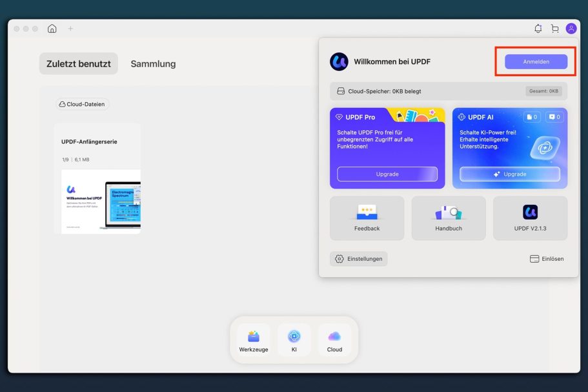Open a new tab with plus icon
This screenshot has width=588, height=392.
(70, 28)
